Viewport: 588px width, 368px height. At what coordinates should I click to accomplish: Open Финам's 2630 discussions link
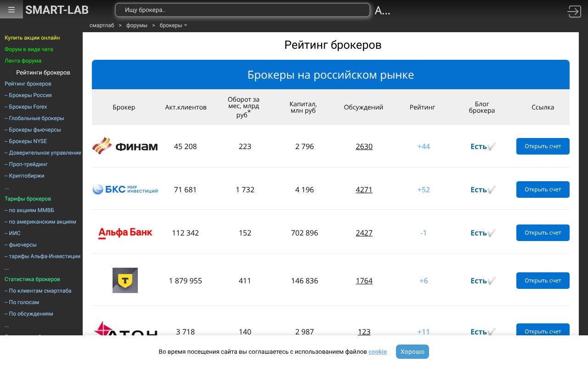(364, 146)
